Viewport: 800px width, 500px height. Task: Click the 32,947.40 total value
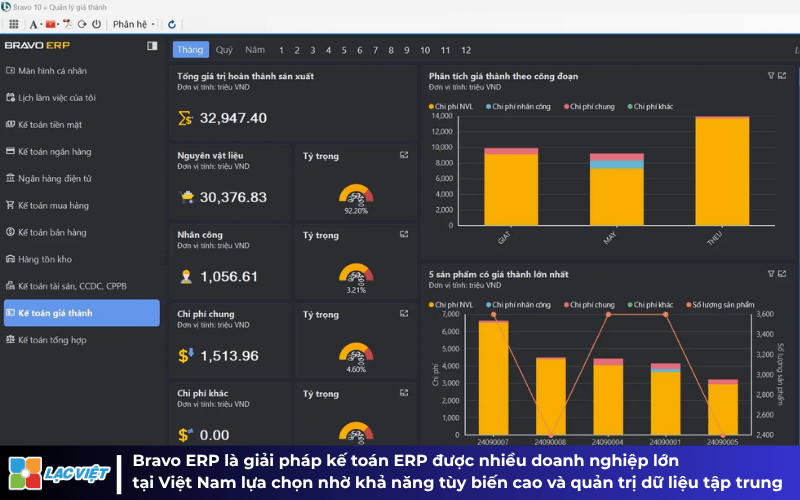233,118
